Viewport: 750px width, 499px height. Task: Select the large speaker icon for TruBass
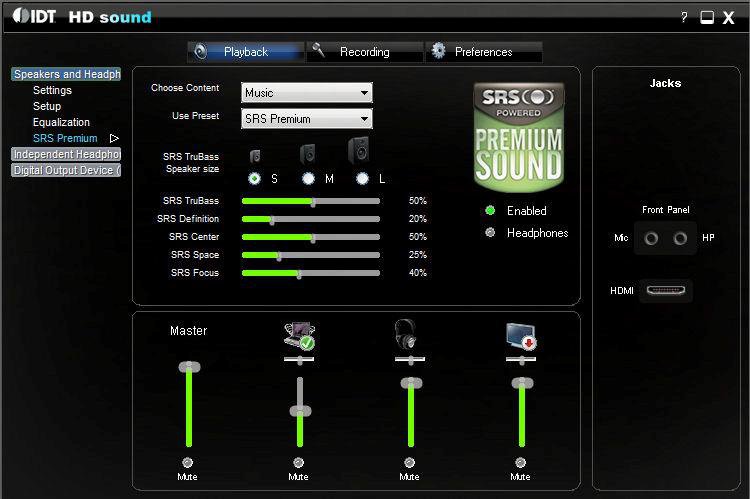point(359,151)
